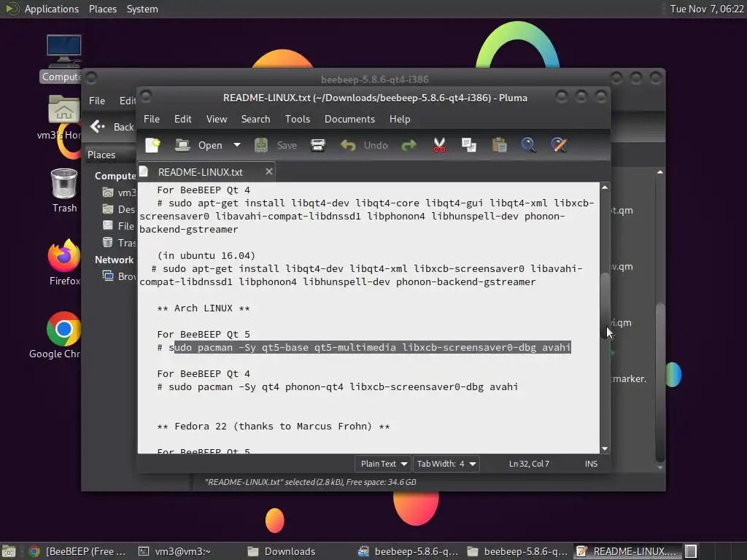Click the 'sudo pacman -Sy qt4 phonon-qt4' line
Screen dimensions: 747x560
pyautogui.click(x=337, y=386)
